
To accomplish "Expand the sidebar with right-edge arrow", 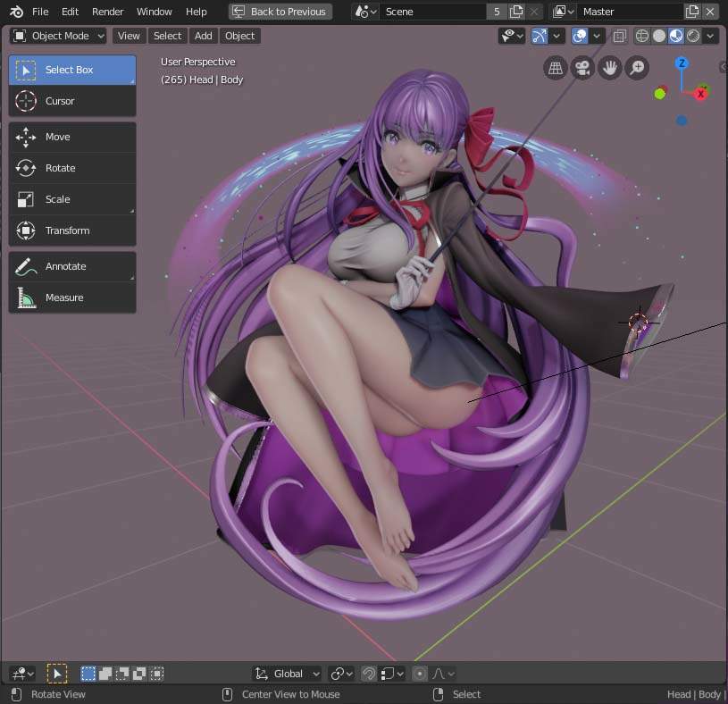I will tap(724, 67).
